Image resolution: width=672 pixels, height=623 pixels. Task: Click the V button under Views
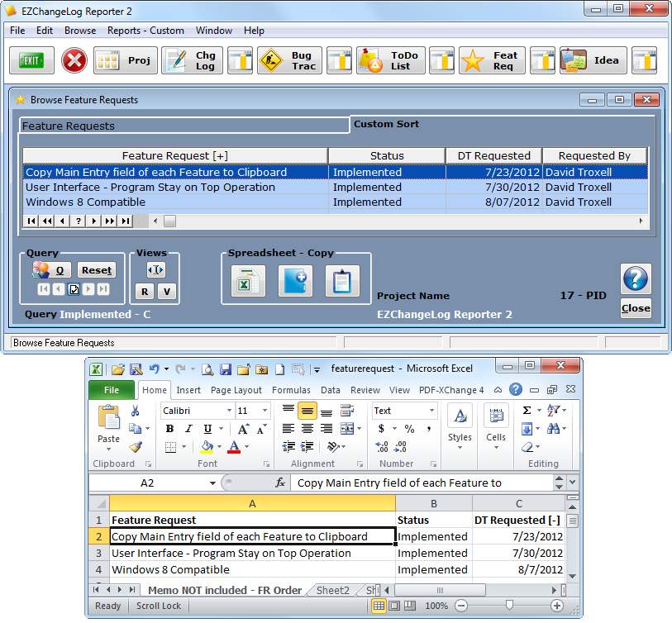(167, 292)
